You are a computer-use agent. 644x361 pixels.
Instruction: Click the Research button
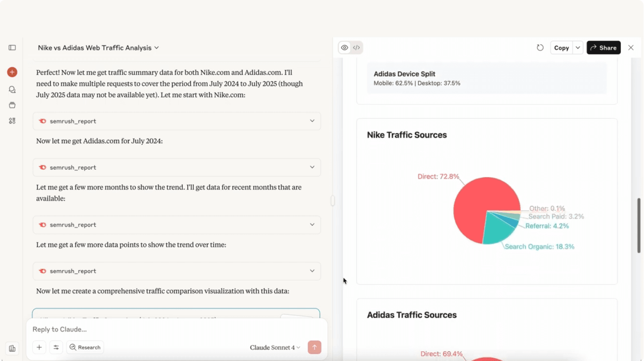[x=85, y=347]
